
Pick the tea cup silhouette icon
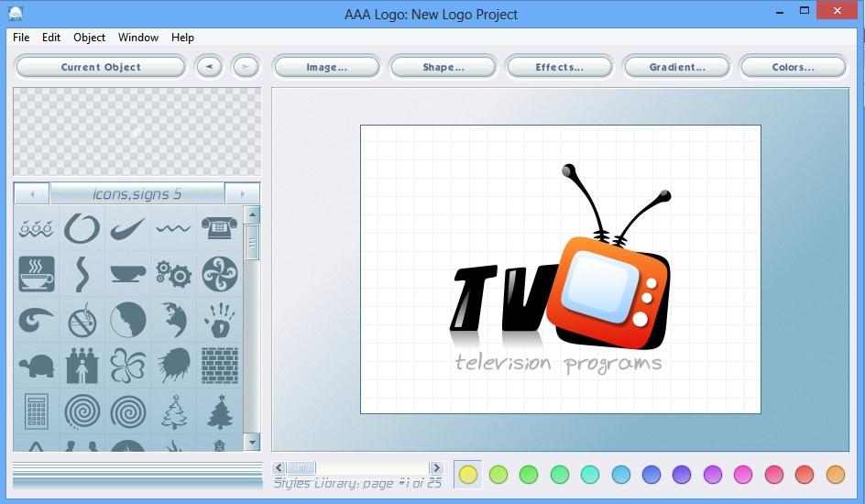128,274
